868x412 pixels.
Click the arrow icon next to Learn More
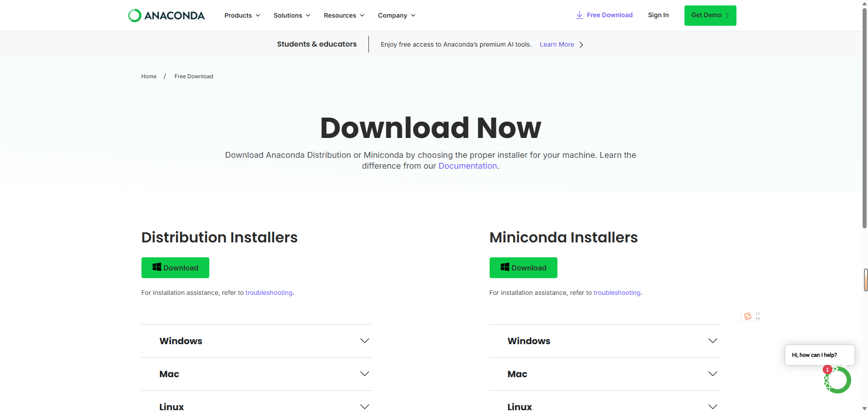click(581, 44)
